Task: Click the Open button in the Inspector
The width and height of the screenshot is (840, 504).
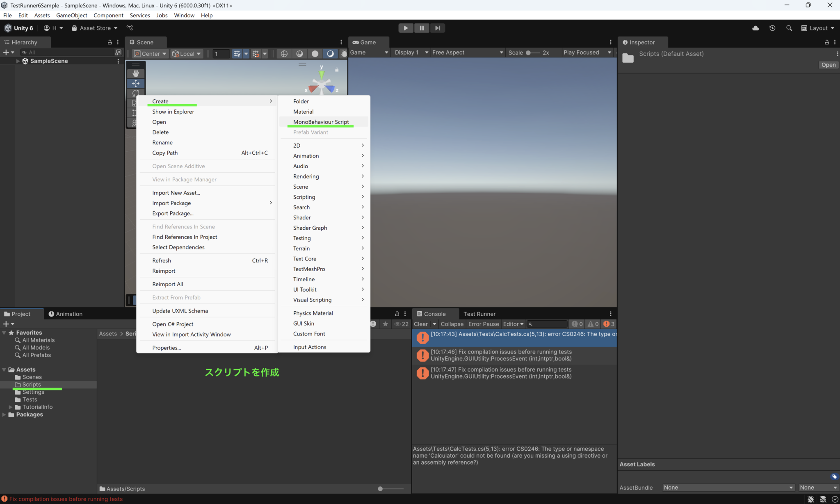Action: (828, 65)
